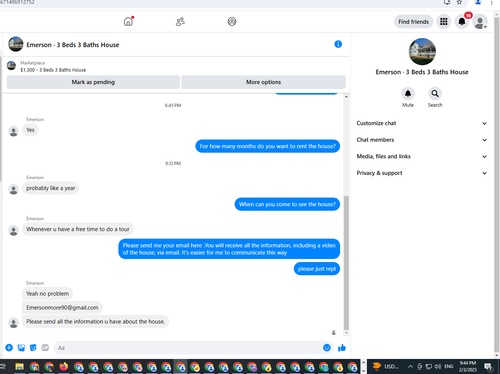Open the Notifications bell with red badge
The image size is (500, 374).
click(462, 22)
